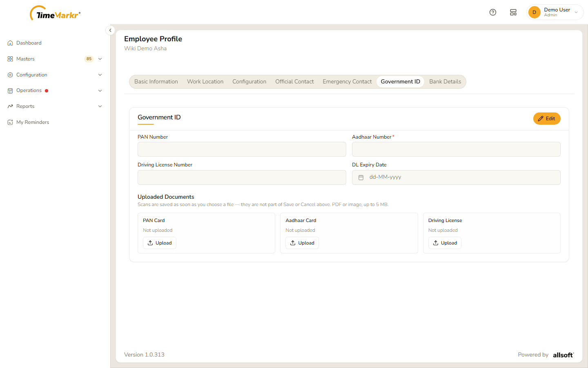The width and height of the screenshot is (588, 368).
Task: Click the Version 1.0.313 text
Action: (144, 355)
